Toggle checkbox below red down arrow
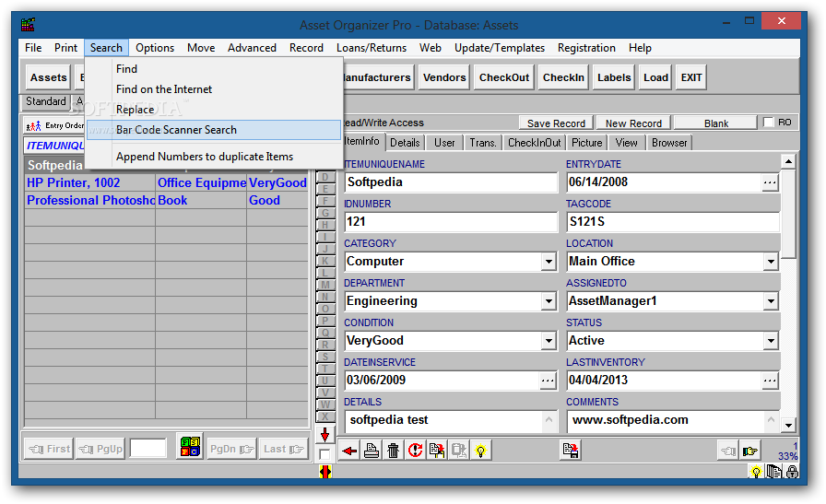 point(324,454)
